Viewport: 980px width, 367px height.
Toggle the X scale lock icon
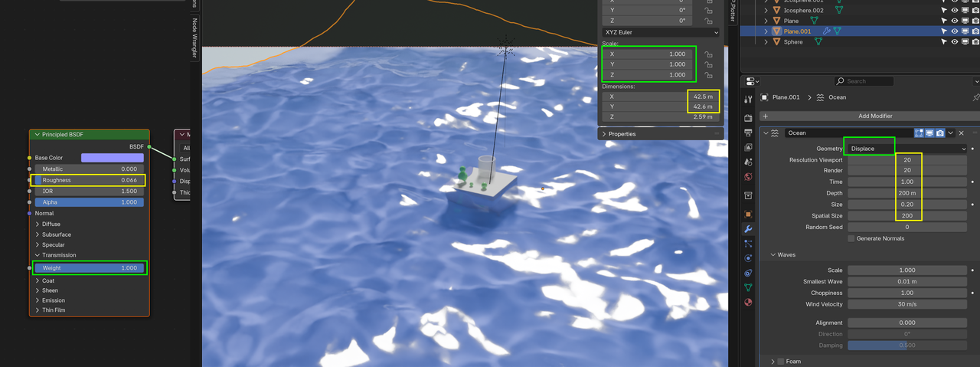(709, 54)
